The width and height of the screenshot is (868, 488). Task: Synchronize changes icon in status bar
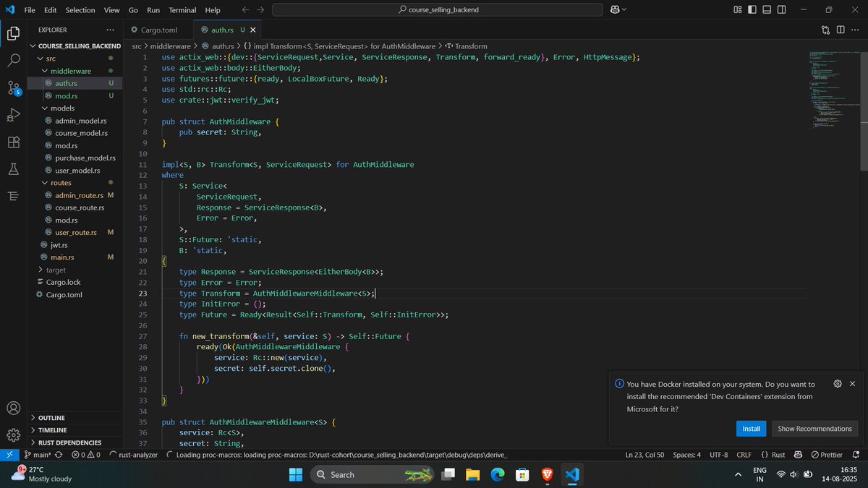coord(59,455)
